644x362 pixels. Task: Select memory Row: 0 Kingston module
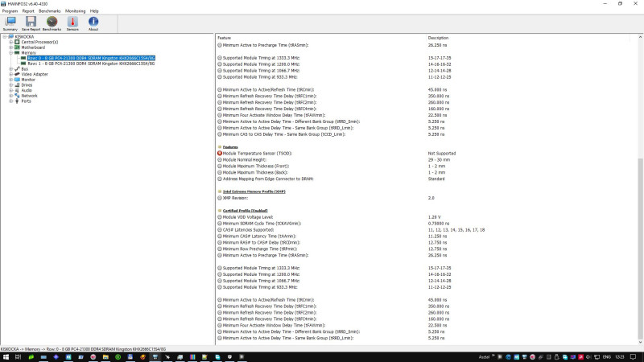[x=91, y=58]
